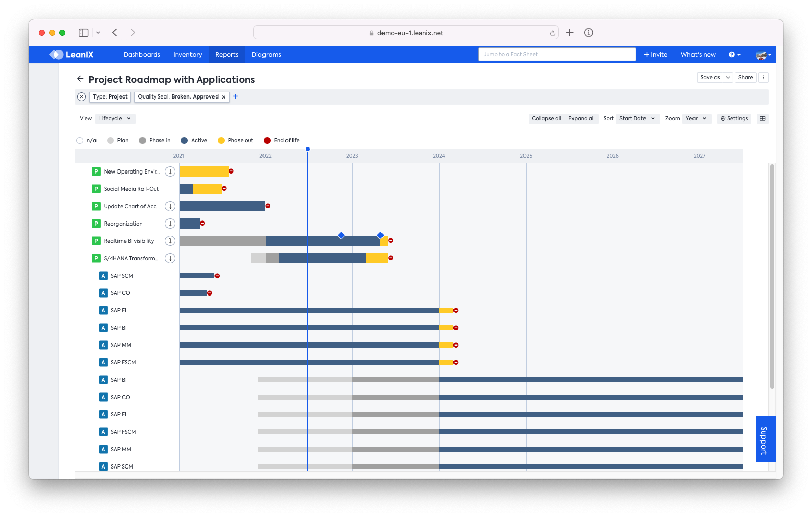The image size is (812, 517).
Task: Select the second milestone diamond on Realtime BI visibility
Action: point(380,235)
